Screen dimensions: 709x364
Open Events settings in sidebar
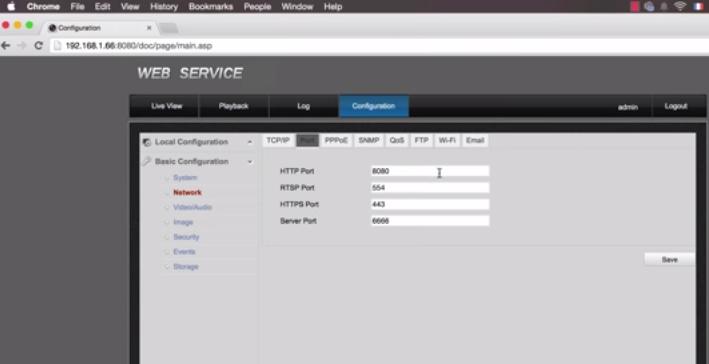click(184, 252)
